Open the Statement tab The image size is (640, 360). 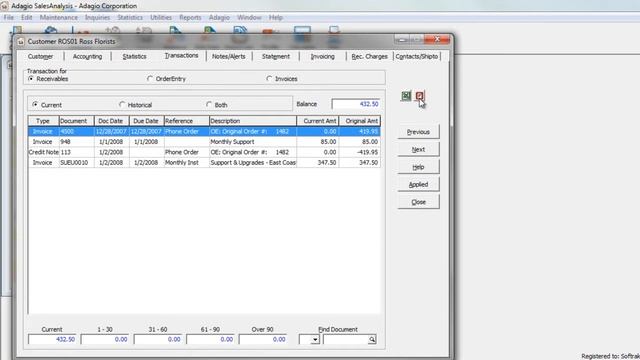(x=276, y=56)
